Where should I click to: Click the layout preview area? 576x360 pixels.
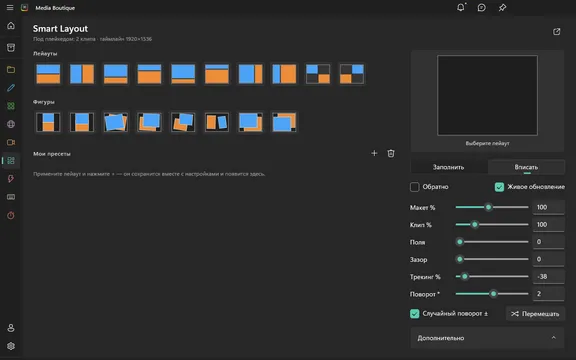pos(487,96)
